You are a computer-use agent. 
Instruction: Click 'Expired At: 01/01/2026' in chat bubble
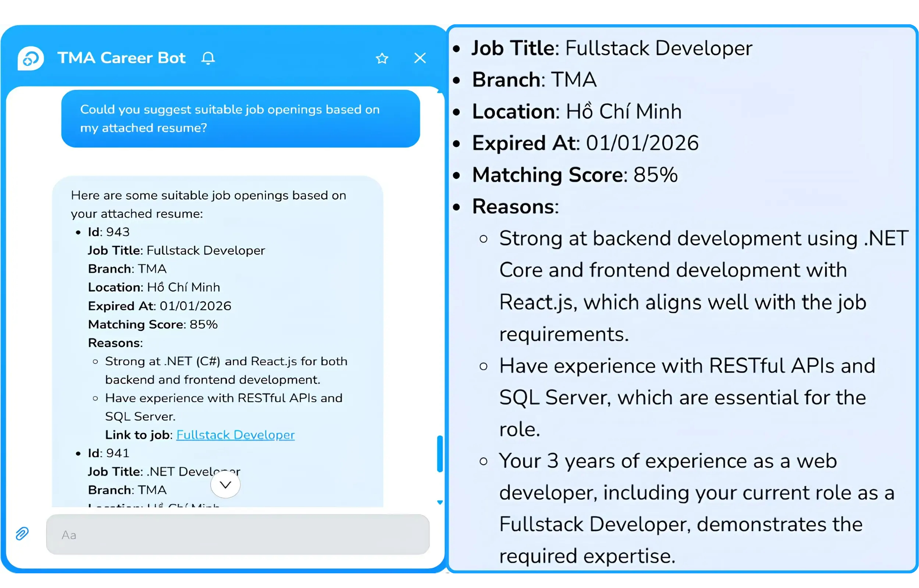pyautogui.click(x=160, y=306)
